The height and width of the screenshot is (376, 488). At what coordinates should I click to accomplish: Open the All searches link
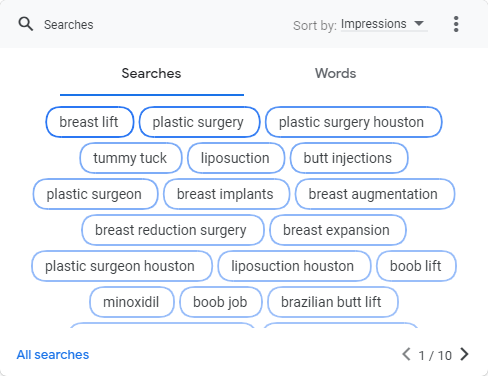tap(53, 355)
